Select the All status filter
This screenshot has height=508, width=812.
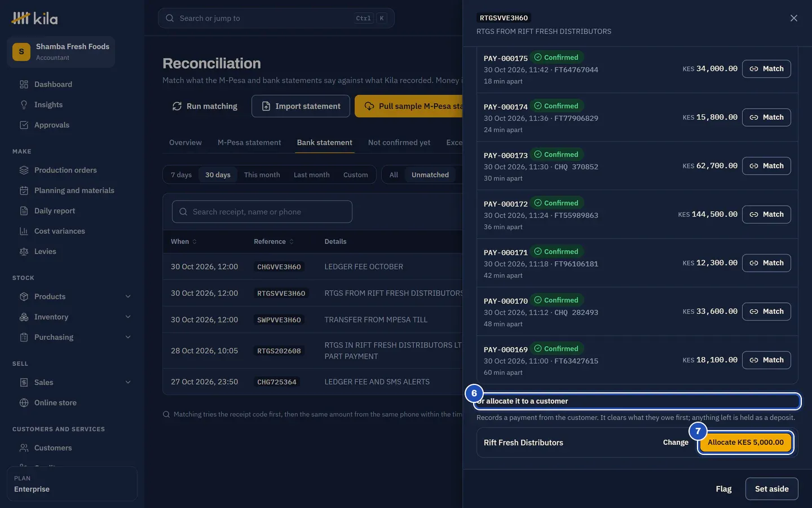pos(394,175)
